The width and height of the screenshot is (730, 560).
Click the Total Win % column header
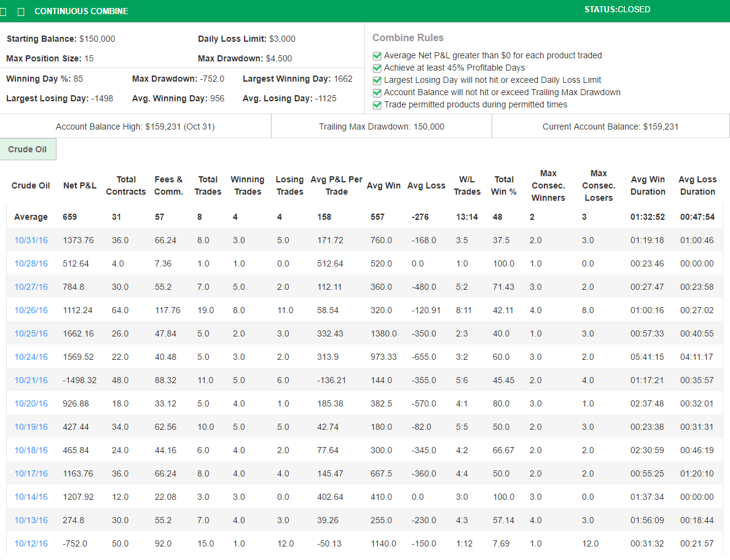click(504, 185)
